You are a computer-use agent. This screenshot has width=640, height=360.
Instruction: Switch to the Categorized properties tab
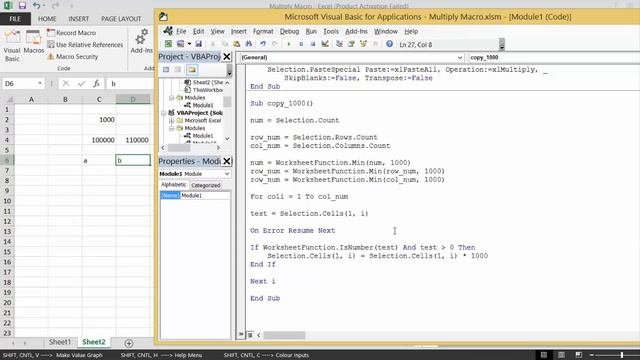205,185
